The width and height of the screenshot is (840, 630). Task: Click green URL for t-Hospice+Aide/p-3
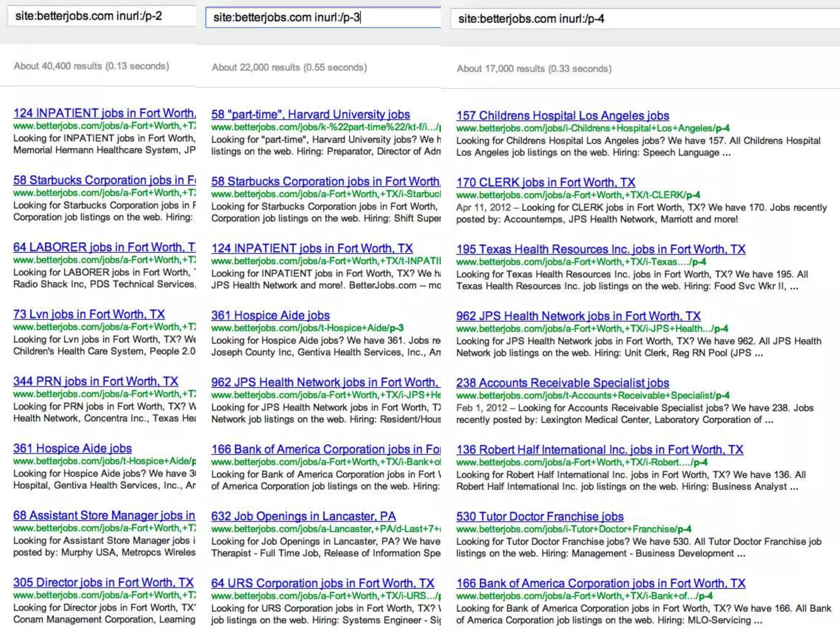tap(307, 328)
